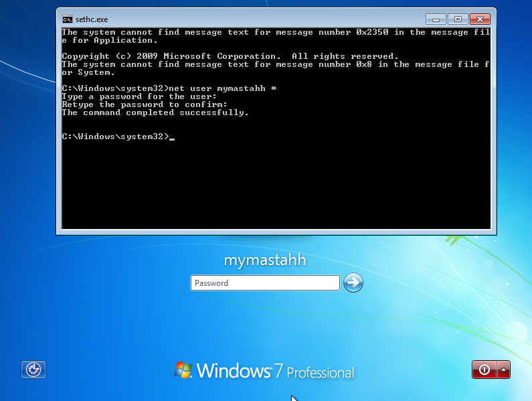The width and height of the screenshot is (532, 401).
Task: Submit password with the blue arrow button
Action: (353, 283)
